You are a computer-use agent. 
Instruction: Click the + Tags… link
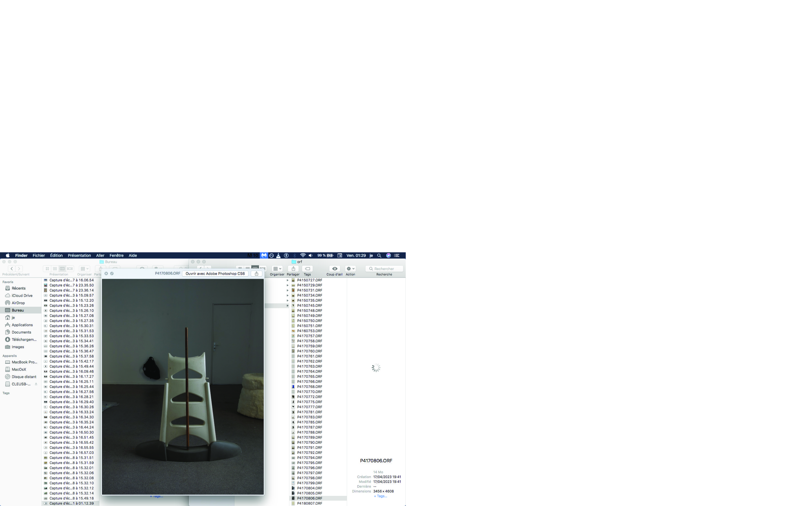click(380, 496)
